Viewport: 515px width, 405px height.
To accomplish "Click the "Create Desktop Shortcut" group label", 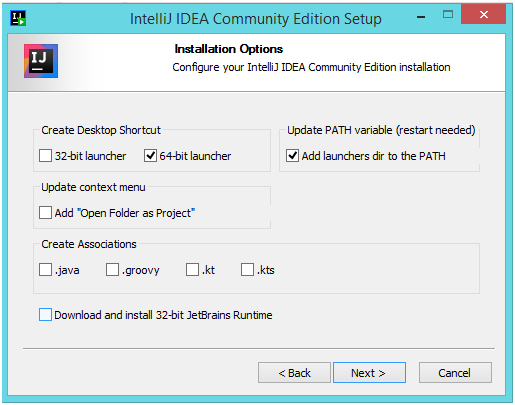I will click(101, 130).
